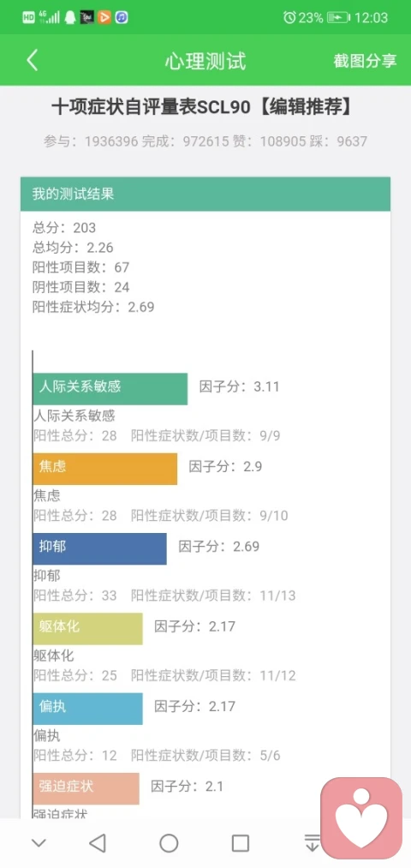Screen dimensions: 411x868
Task: Open the pink heart floating icon
Action: [x=362, y=818]
